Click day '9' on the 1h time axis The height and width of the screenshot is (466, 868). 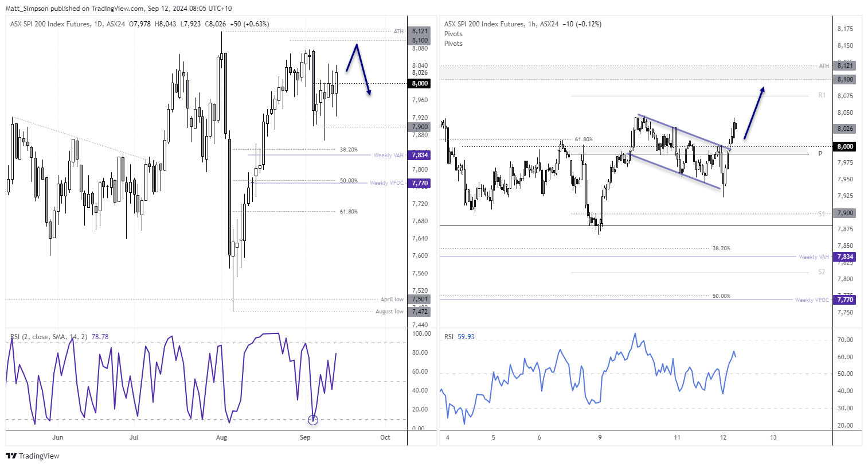(x=600, y=437)
